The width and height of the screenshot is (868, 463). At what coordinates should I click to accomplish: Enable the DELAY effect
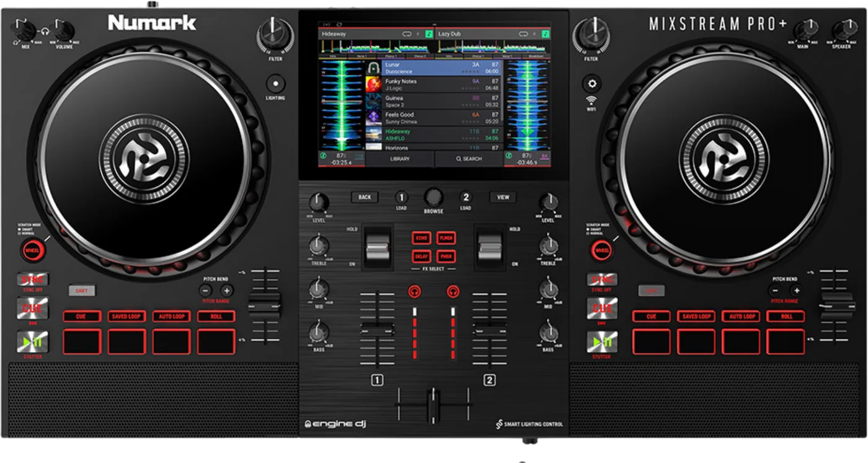(422, 256)
